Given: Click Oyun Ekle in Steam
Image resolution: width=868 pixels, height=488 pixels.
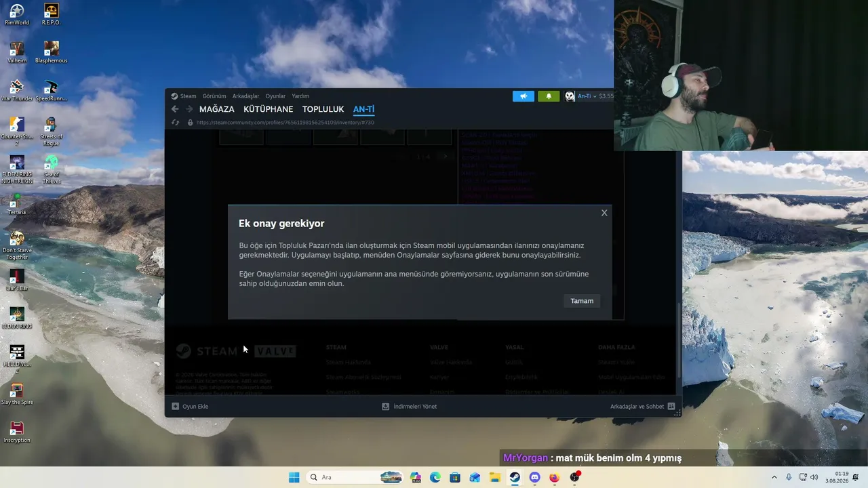Looking at the screenshot, I should [x=190, y=407].
